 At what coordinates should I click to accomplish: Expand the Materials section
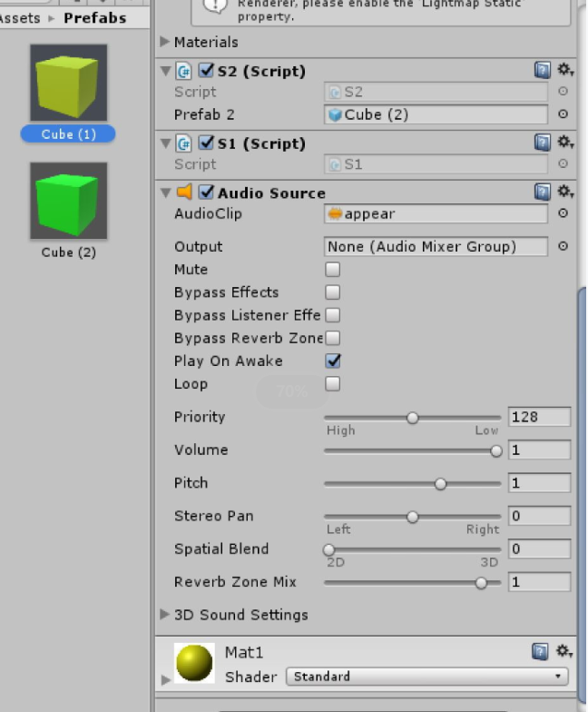click(x=165, y=42)
